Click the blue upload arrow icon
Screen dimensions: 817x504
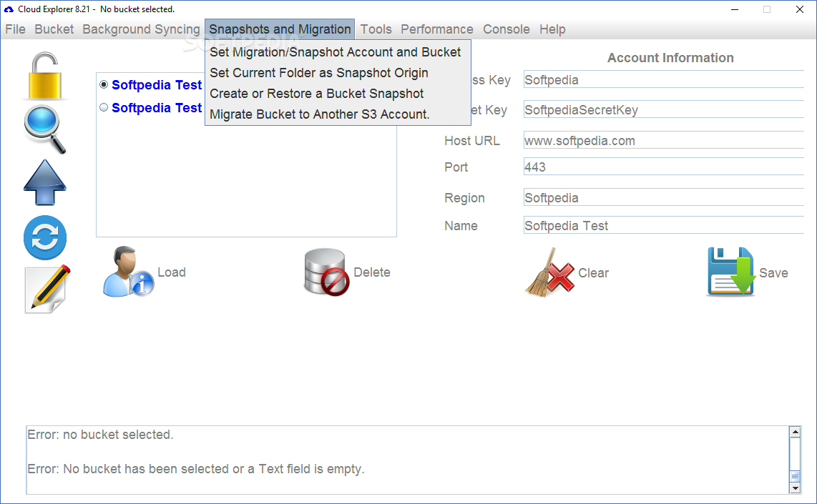(45, 182)
